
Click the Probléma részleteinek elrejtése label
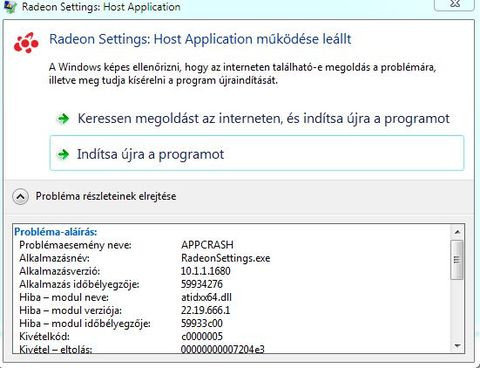tap(106, 196)
